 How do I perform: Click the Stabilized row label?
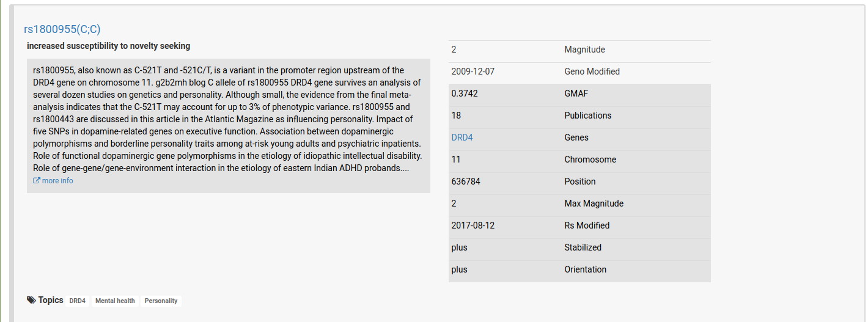[x=583, y=247]
